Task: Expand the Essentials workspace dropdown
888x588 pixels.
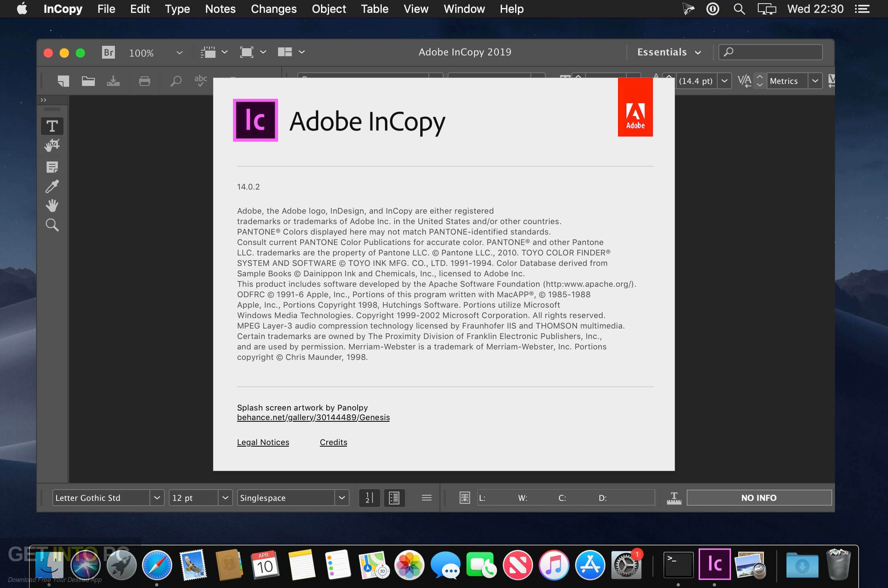Action: pos(665,52)
